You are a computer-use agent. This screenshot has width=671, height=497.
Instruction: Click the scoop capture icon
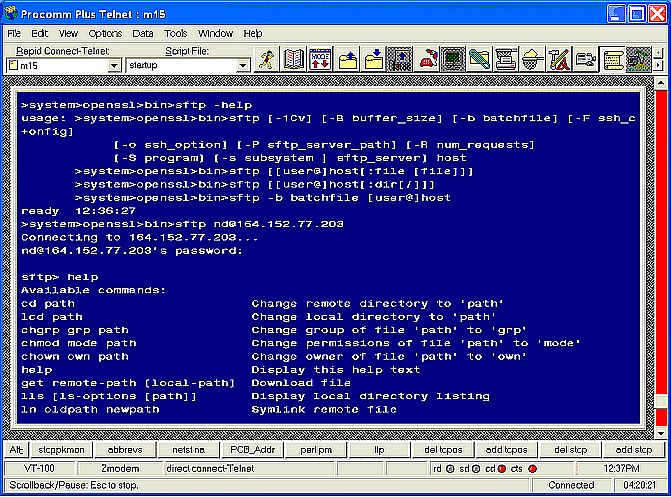(x=533, y=60)
